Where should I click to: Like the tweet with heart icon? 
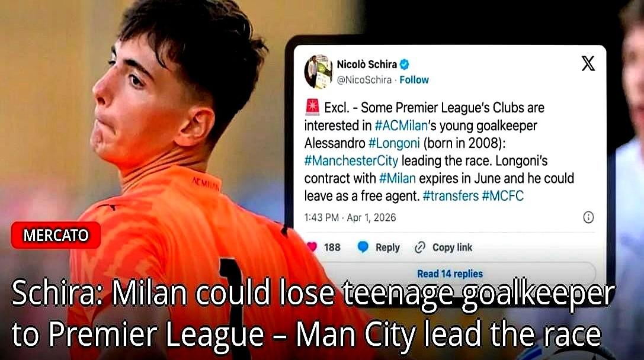tap(312, 247)
